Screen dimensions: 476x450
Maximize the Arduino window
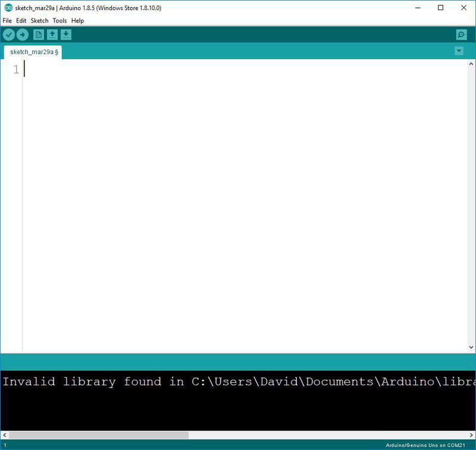(441, 8)
